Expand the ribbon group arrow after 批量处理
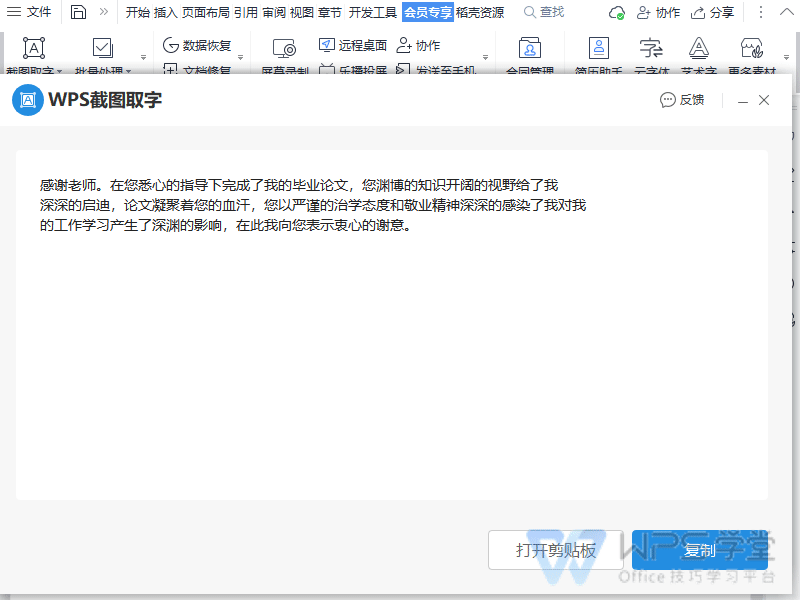Image resolution: width=800 pixels, height=600 pixels. click(143, 57)
